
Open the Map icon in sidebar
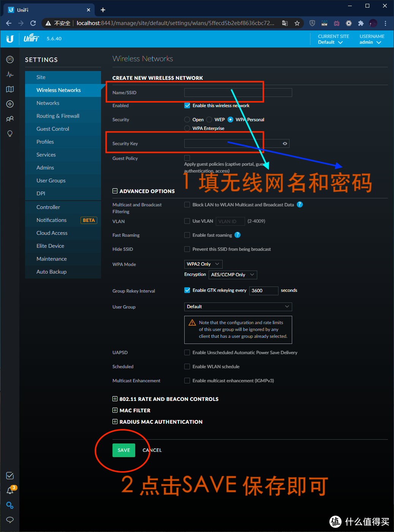click(10, 89)
